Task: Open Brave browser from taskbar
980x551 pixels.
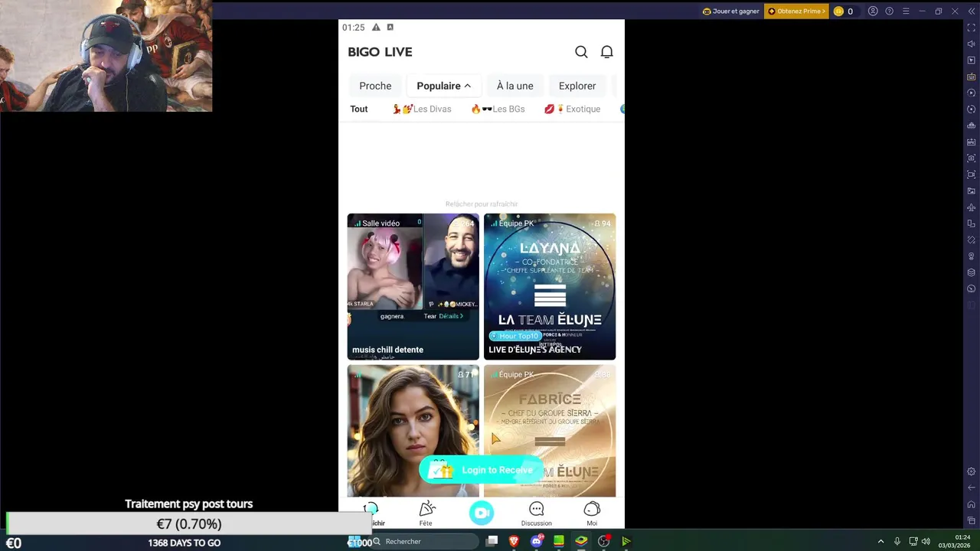Action: [x=514, y=541]
